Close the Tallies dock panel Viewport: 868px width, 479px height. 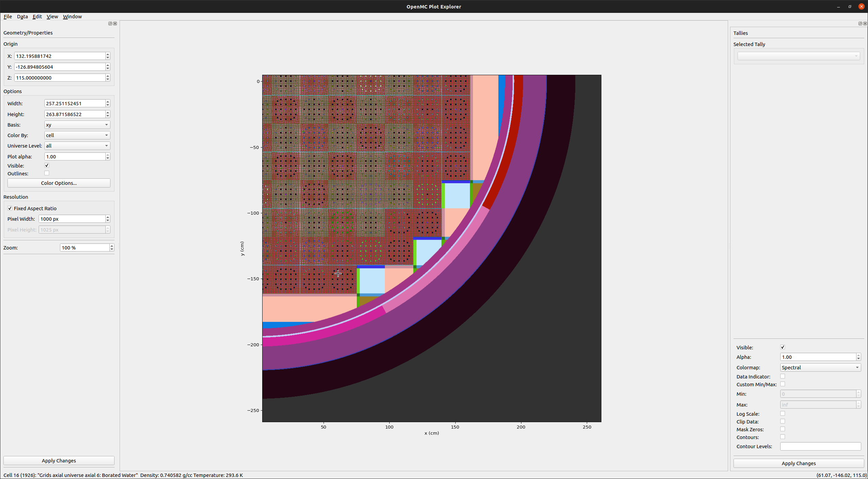coord(865,23)
